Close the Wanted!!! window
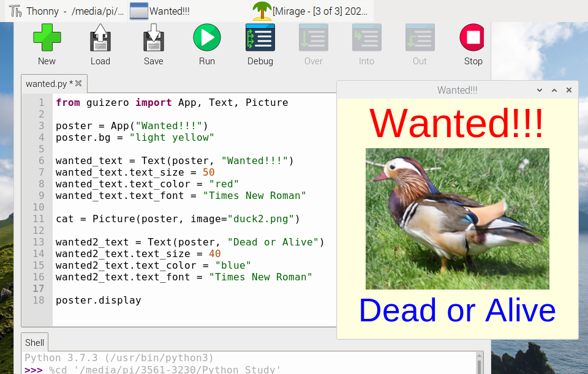 coord(569,90)
